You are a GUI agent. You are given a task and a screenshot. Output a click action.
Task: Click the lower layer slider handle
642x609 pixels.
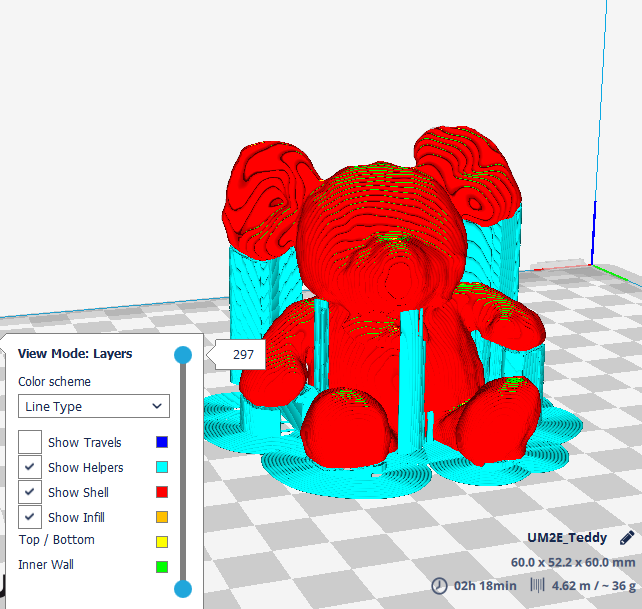click(183, 589)
